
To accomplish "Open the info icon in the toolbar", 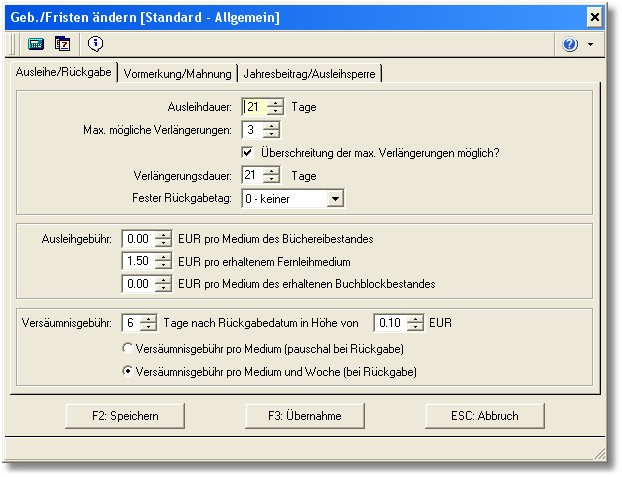I will click(x=95, y=44).
